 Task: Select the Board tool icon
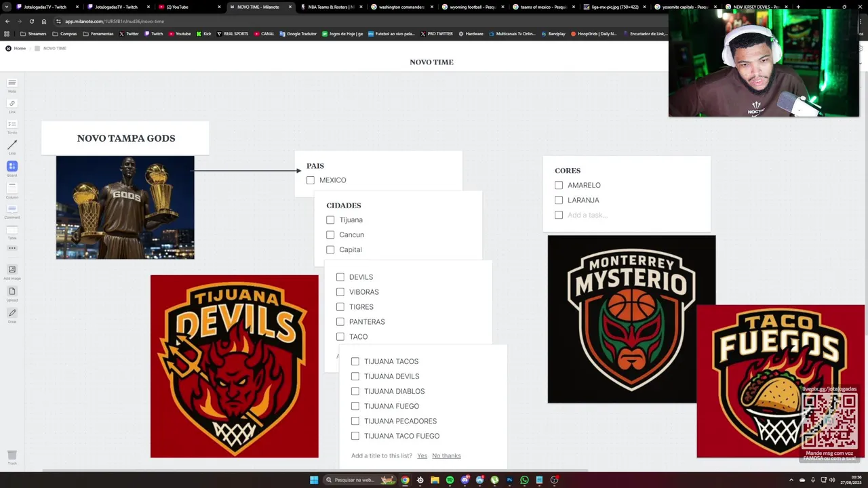tap(12, 166)
